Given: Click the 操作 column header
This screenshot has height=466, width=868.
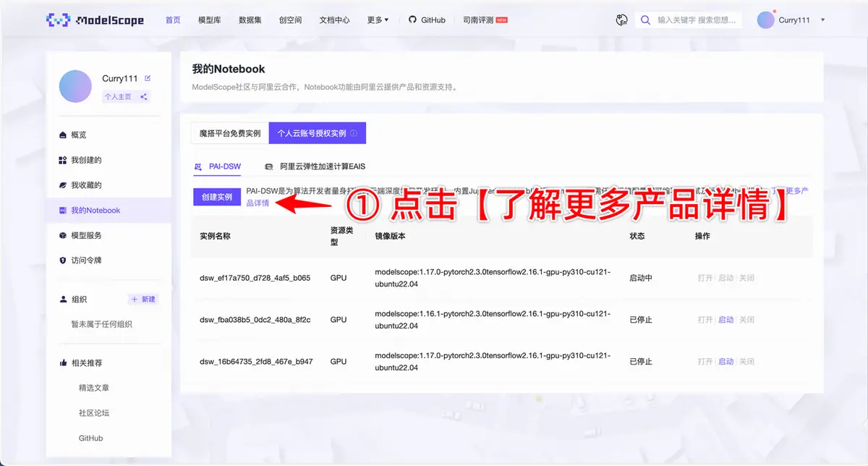Looking at the screenshot, I should coord(702,237).
